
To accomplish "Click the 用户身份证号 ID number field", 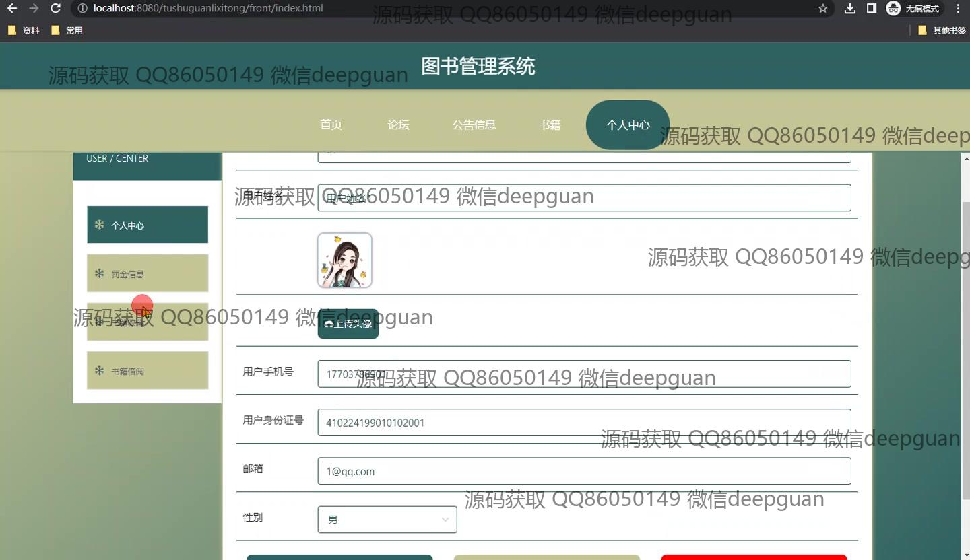I will 584,423.
